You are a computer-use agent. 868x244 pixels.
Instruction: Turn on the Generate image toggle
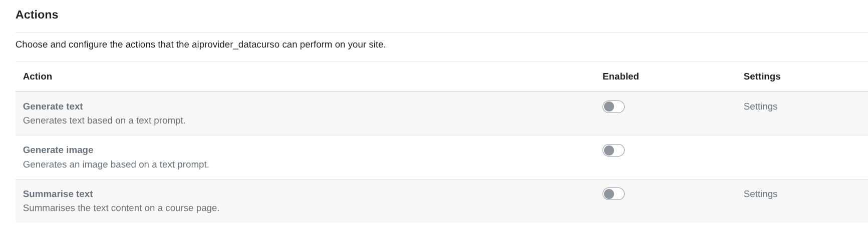pos(613,150)
